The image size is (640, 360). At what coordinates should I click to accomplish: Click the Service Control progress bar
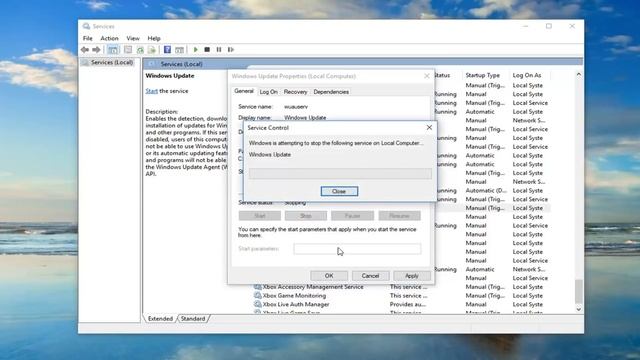[x=340, y=173]
